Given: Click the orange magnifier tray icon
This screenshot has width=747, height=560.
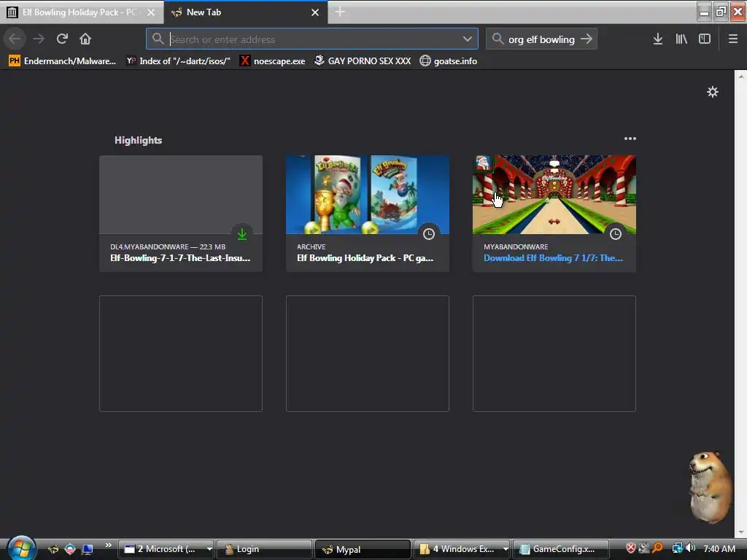Looking at the screenshot, I should [657, 548].
